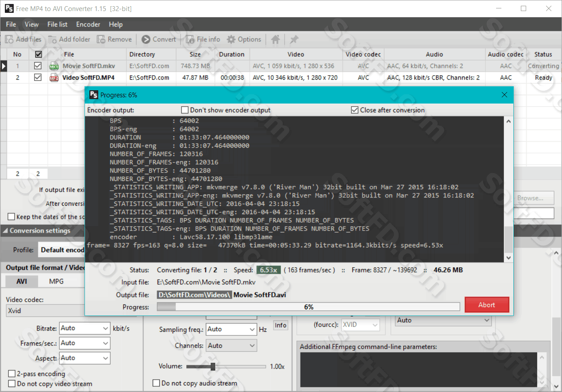Click the Remove toolbar icon

click(x=101, y=39)
